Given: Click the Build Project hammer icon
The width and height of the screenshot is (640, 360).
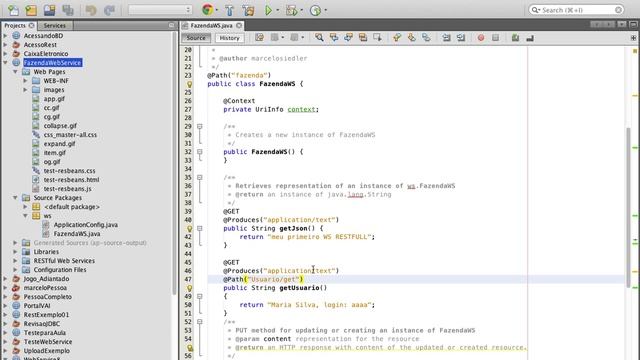Looking at the screenshot, I should point(229,10).
